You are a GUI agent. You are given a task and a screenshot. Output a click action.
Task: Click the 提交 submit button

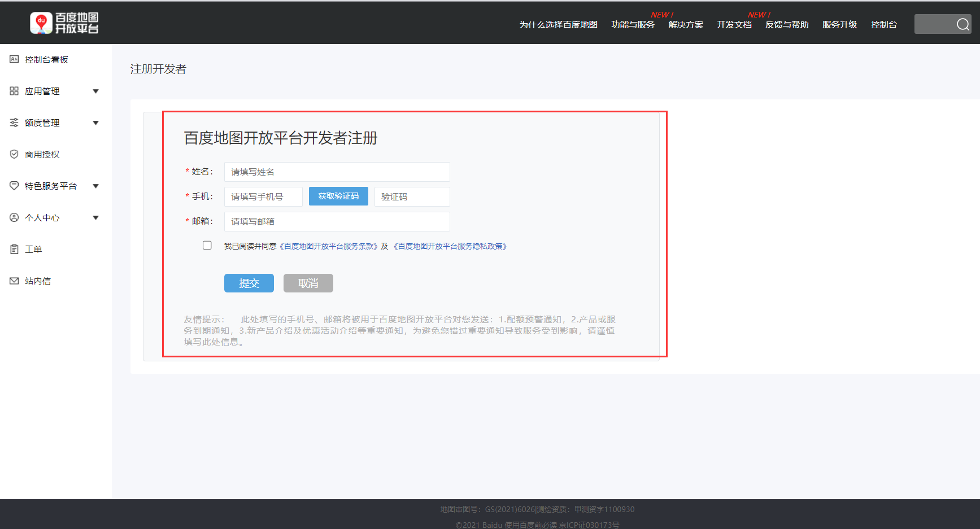(249, 283)
